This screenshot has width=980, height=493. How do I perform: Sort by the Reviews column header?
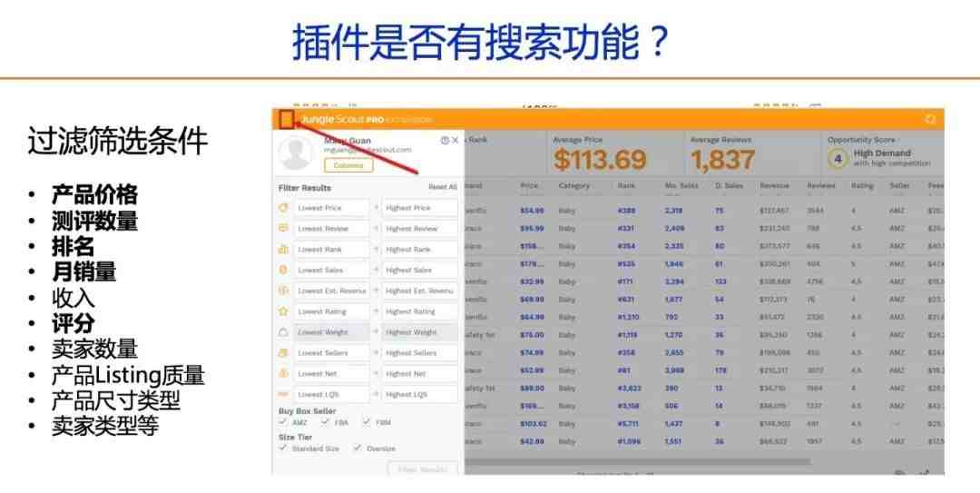pos(820,186)
